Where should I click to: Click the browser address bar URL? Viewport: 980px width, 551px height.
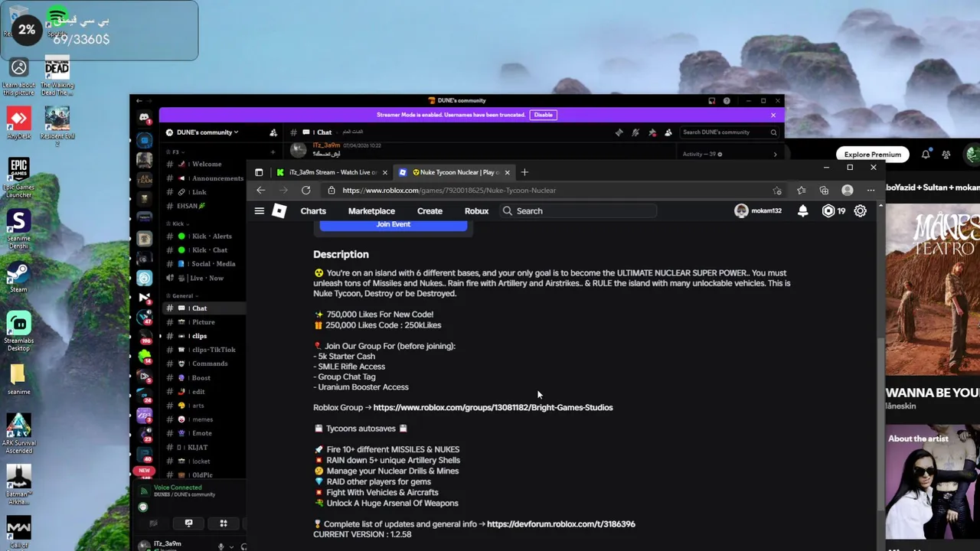449,191
